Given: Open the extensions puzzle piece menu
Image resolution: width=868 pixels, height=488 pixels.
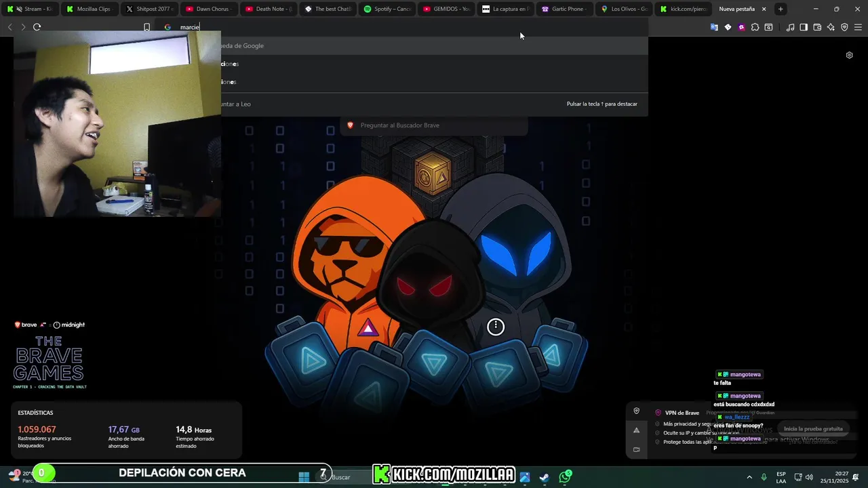Looking at the screenshot, I should [x=755, y=27].
